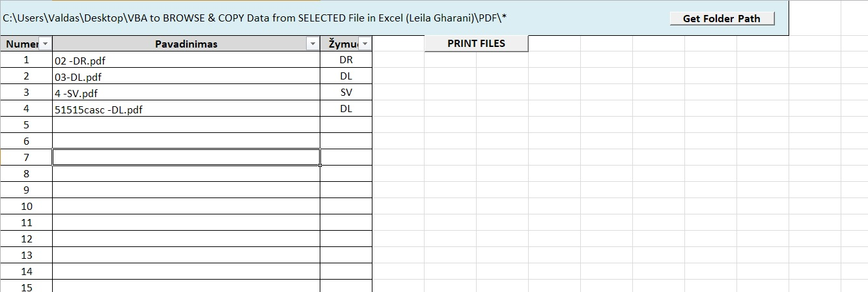This screenshot has height=292, width=868.
Task: Select the cell containing 4 -SV.pdf
Action: click(186, 93)
